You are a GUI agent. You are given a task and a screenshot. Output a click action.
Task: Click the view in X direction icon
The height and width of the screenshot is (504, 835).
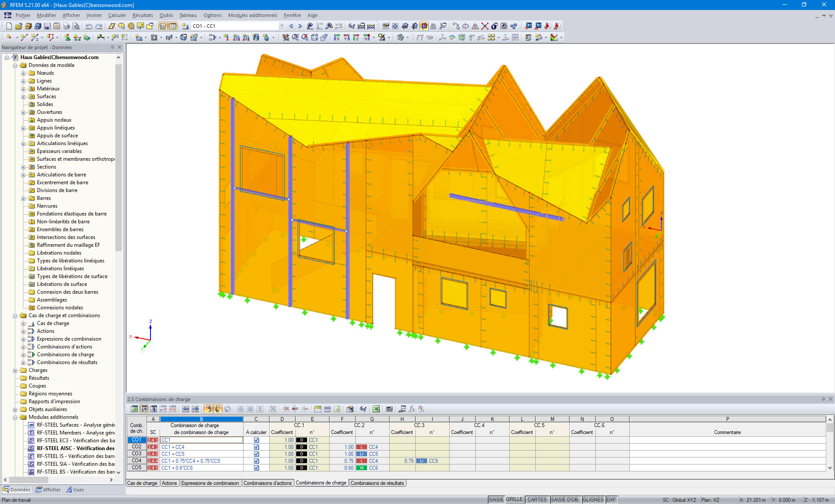(x=337, y=37)
